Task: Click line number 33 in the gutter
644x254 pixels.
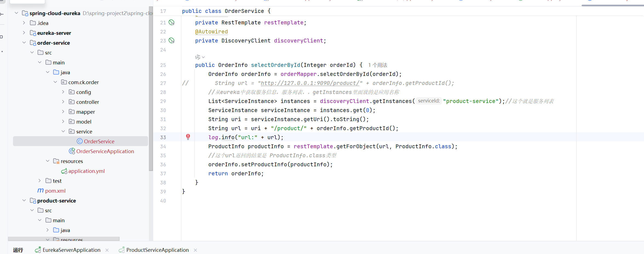Action: click(163, 137)
